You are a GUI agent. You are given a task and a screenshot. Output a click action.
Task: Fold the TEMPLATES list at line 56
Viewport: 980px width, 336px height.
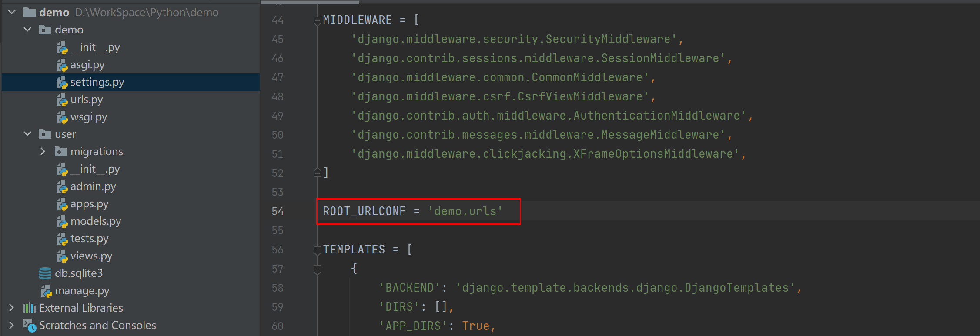coord(318,250)
